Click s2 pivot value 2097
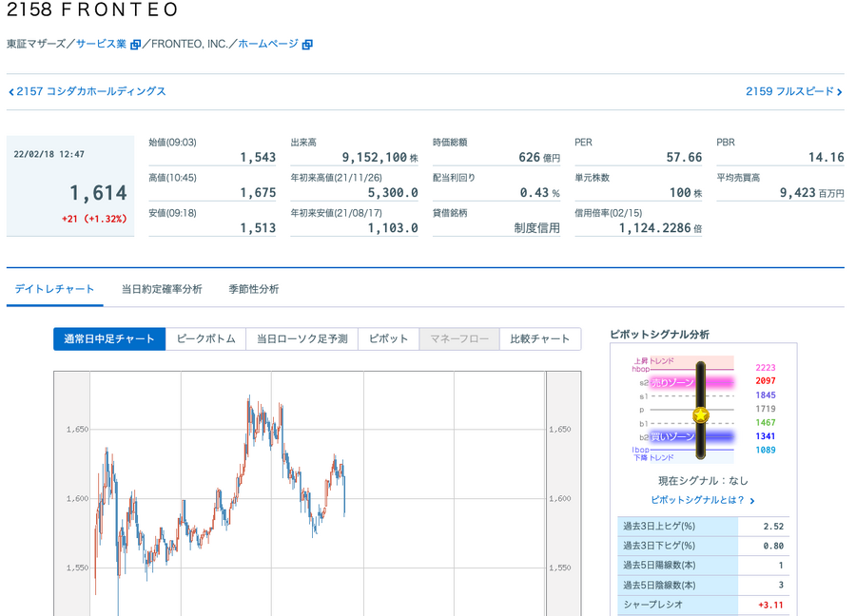The image size is (856, 616). click(766, 381)
